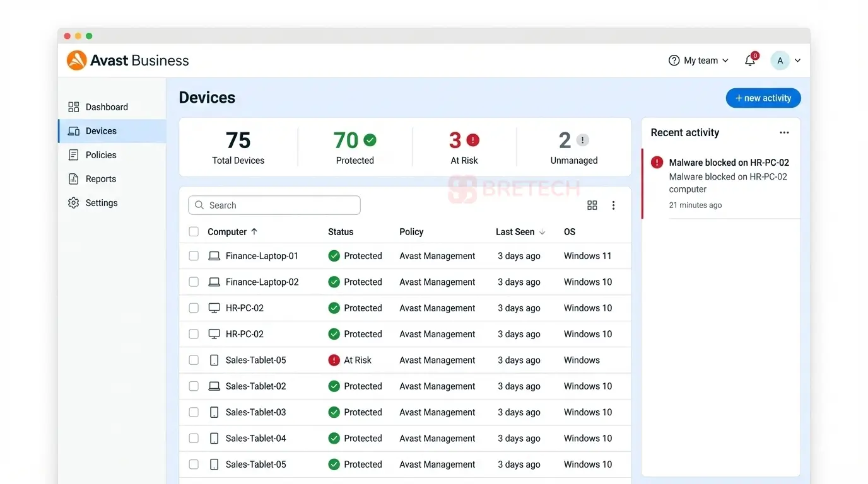The image size is (868, 484).
Task: Open the notification bell with badge
Action: pos(749,60)
